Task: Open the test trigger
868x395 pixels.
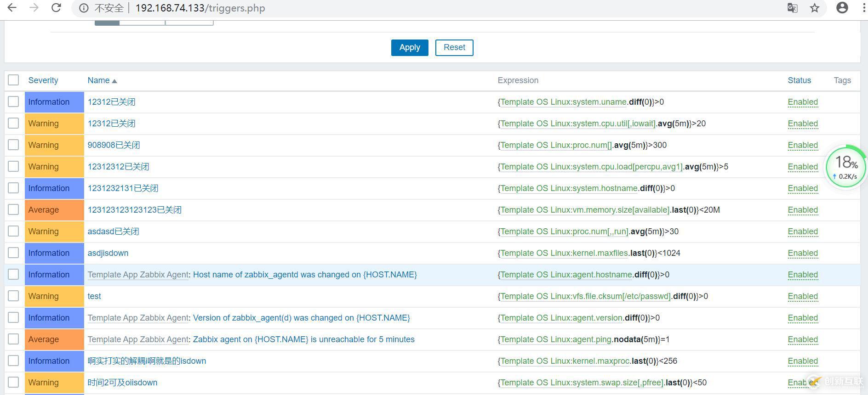Action: pyautogui.click(x=94, y=296)
